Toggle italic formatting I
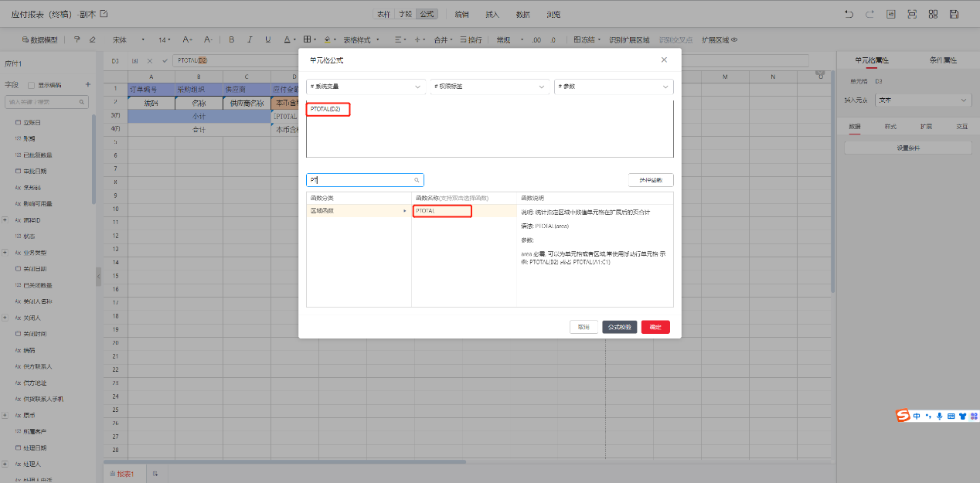 click(249, 39)
